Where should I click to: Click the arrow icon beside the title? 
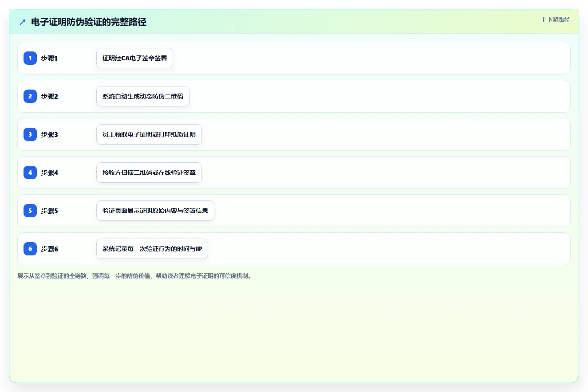tap(23, 22)
